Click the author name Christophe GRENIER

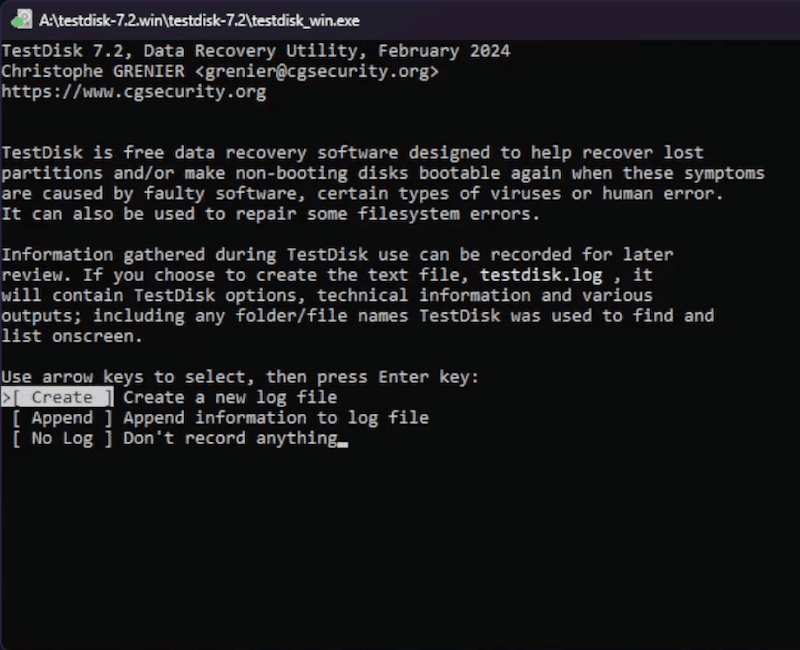coord(94,71)
